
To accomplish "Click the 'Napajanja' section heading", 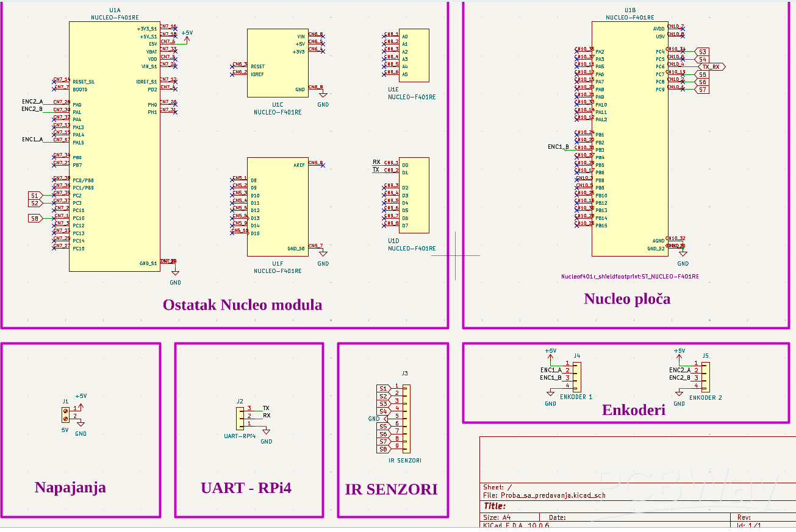I will (x=70, y=488).
